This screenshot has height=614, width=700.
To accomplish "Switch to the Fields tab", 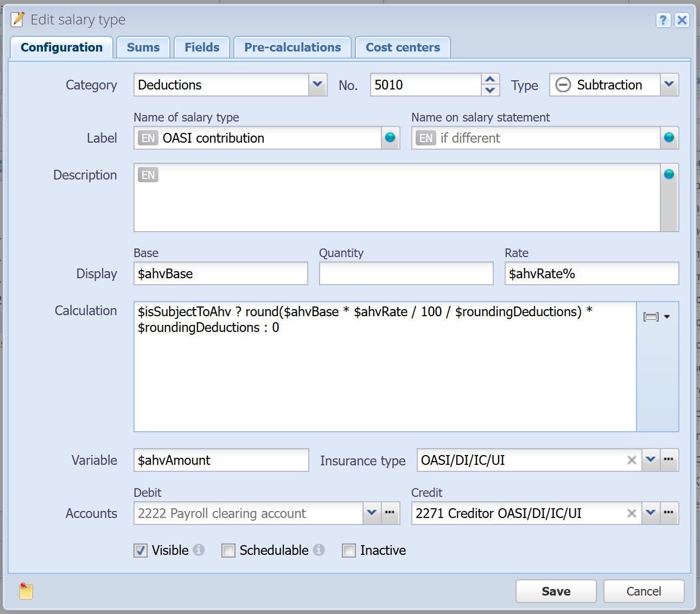I will point(202,47).
